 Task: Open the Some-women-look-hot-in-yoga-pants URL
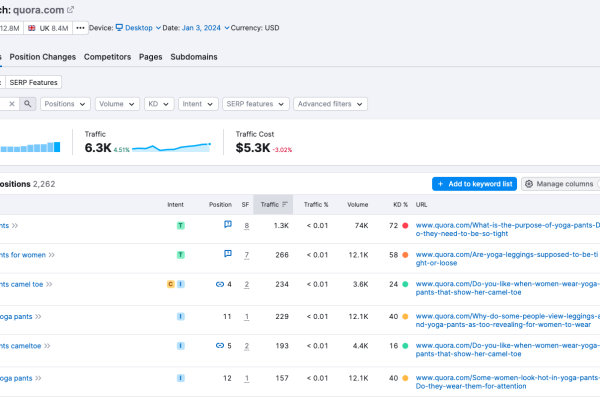click(x=508, y=382)
